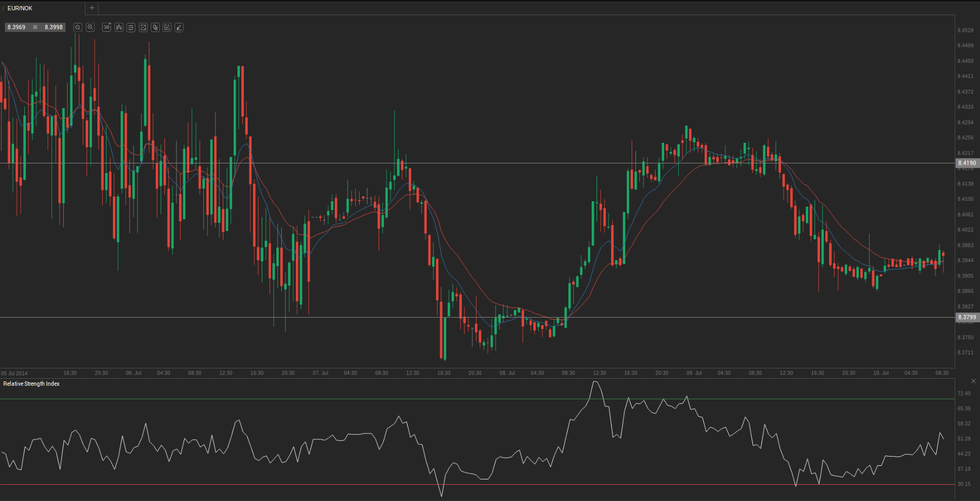Click the 8.3866 price axis label
The image size is (980, 501).
965,291
